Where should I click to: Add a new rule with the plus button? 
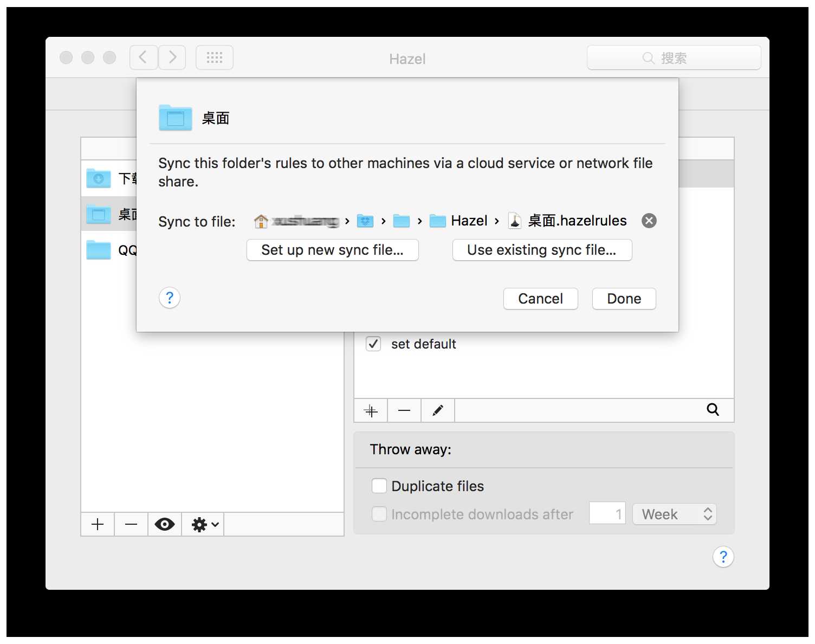[x=371, y=411]
